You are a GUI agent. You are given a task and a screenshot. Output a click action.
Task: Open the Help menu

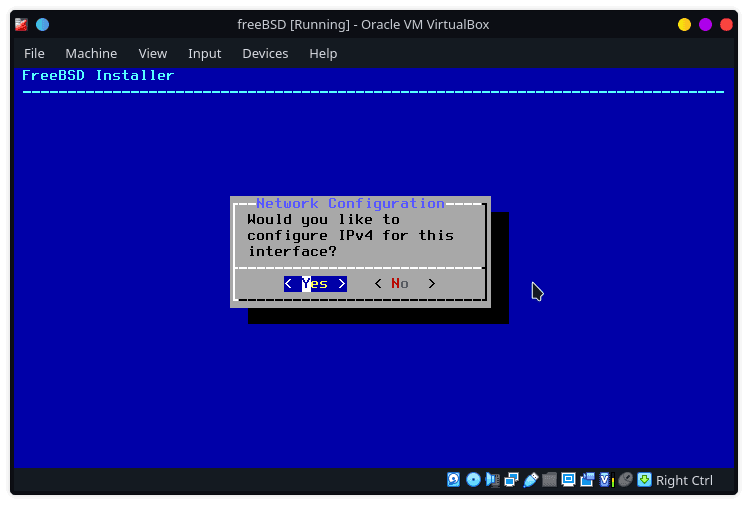323,53
